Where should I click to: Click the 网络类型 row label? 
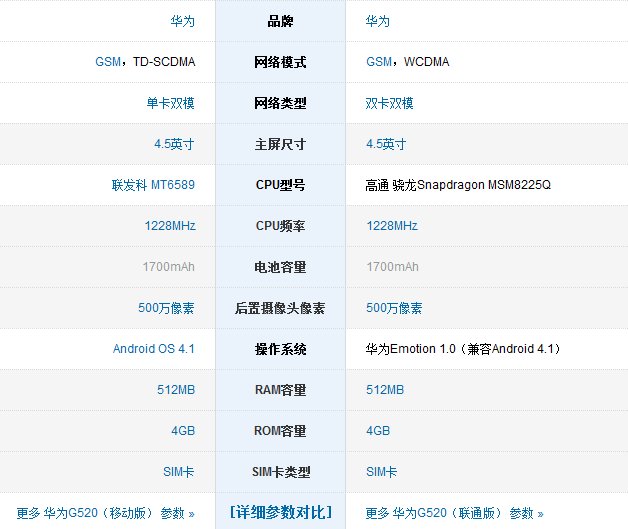click(280, 103)
